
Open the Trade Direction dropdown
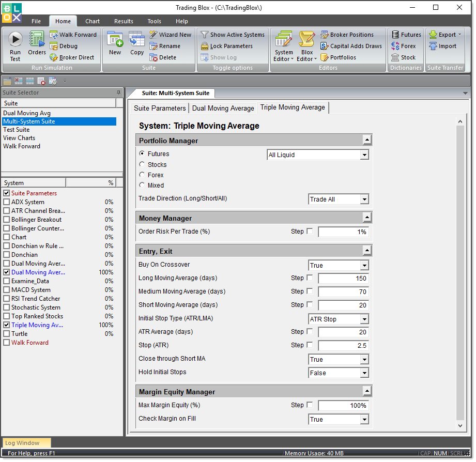point(364,199)
